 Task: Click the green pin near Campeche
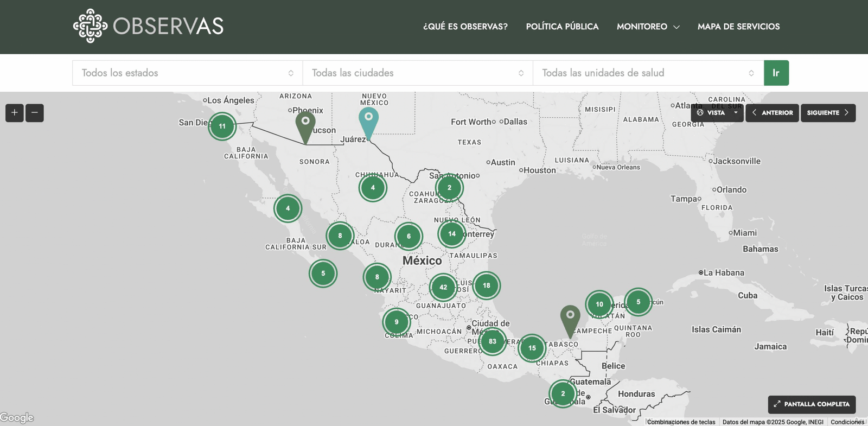(x=570, y=321)
